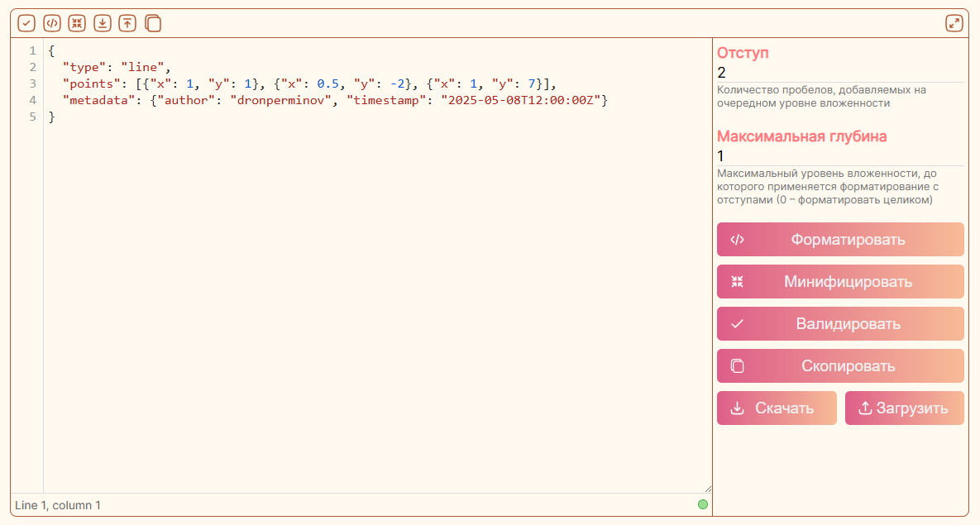Screen dimensions: 980x525
Task: Click line number 5 in the gutter
Action: pyautogui.click(x=32, y=117)
